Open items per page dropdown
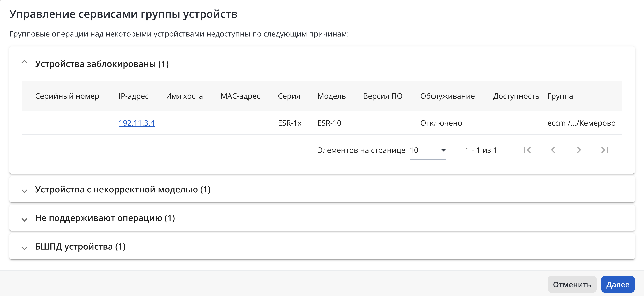 coord(428,150)
